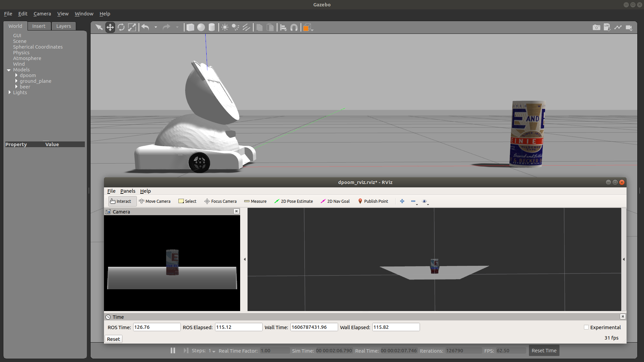Image resolution: width=644 pixels, height=362 pixels.
Task: Open the Gazebo File menu
Action: [8, 14]
